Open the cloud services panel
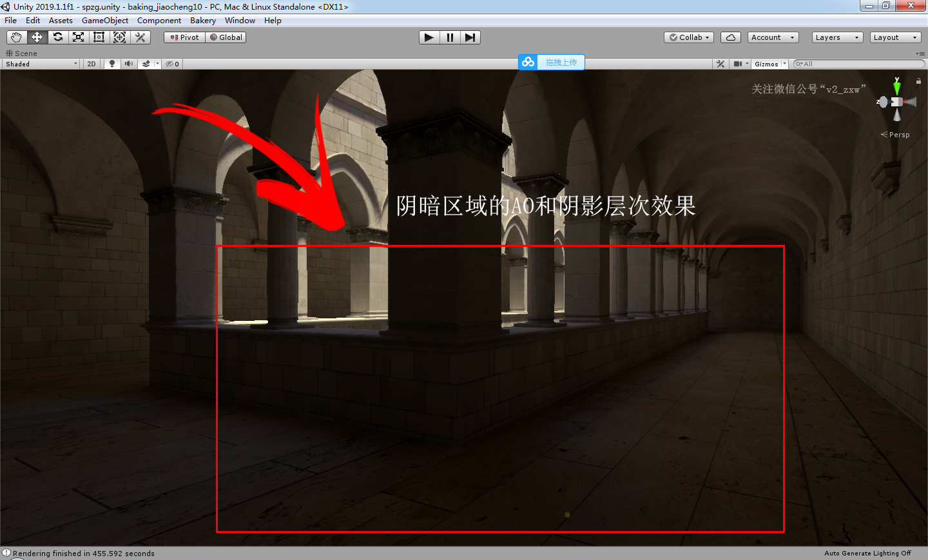Viewport: 928px width, 560px height. pos(730,37)
